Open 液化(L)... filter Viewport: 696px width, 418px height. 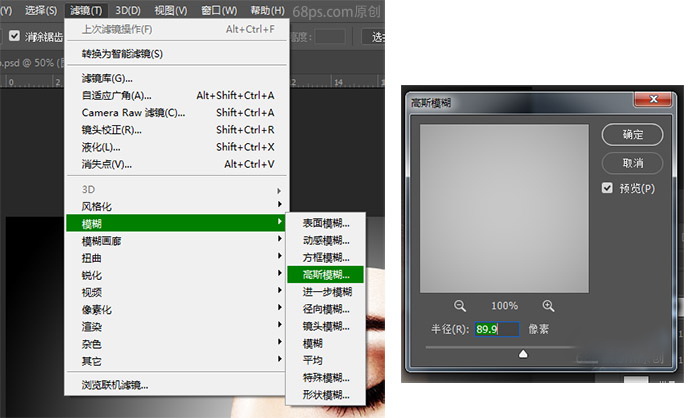(x=177, y=147)
